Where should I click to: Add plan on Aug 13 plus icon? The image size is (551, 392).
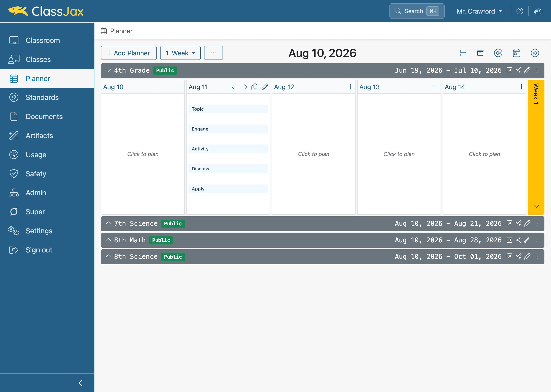[x=436, y=87]
